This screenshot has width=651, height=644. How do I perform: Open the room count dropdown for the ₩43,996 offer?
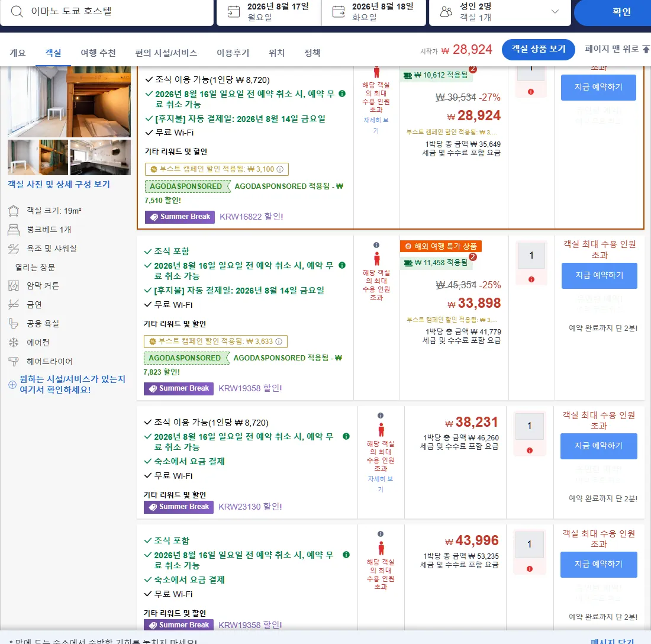529,545
